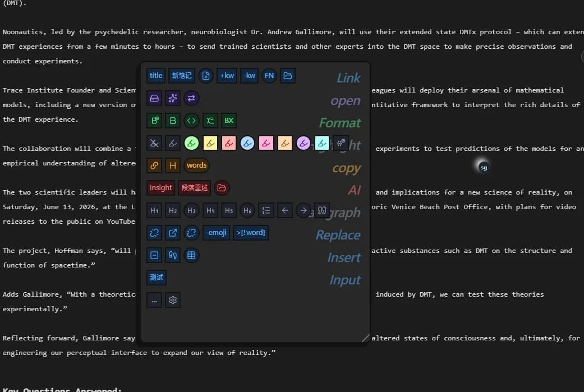Viewport: 584px width, 392px height.
Task: Click the orange H copy button
Action: tap(173, 165)
